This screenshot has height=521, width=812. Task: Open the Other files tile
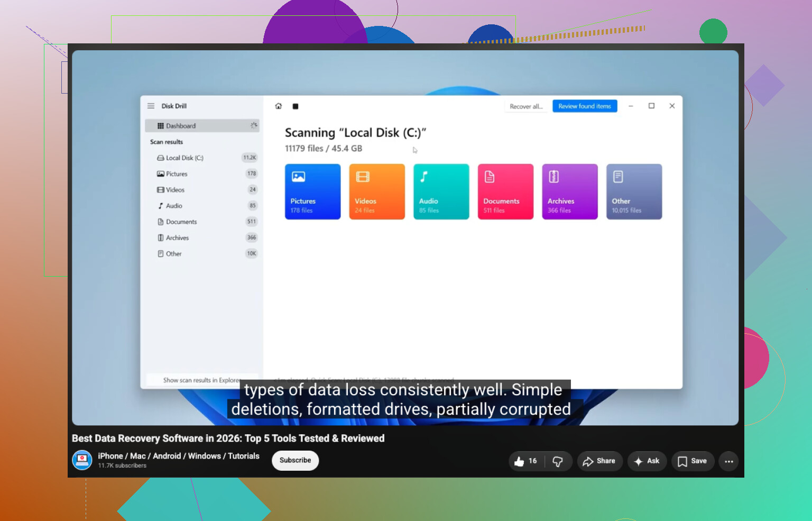[x=634, y=191]
